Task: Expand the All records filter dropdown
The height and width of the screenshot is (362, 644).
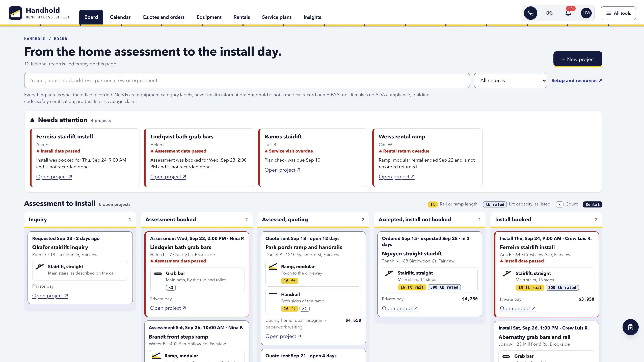Action: coord(510,80)
